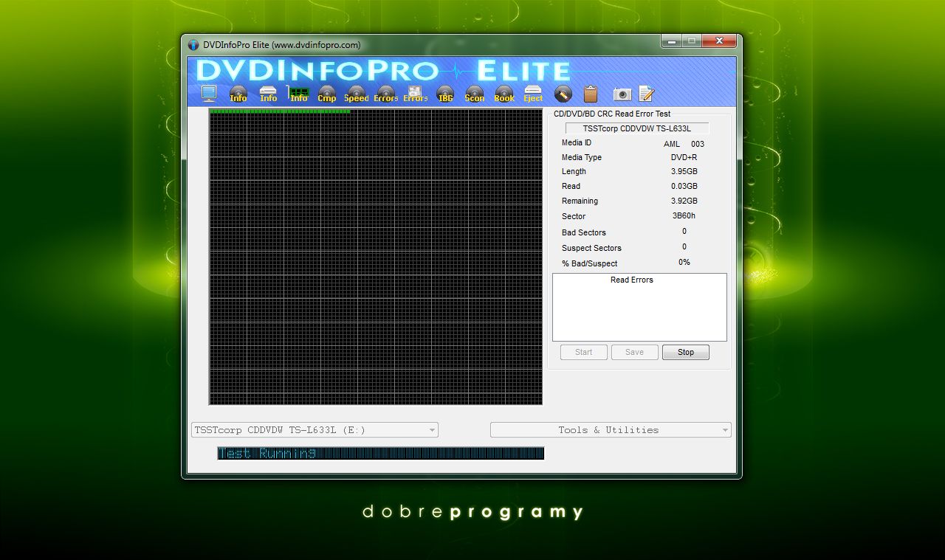Click the clipboard icon in toolbar
The height and width of the screenshot is (560, 945).
click(x=591, y=94)
